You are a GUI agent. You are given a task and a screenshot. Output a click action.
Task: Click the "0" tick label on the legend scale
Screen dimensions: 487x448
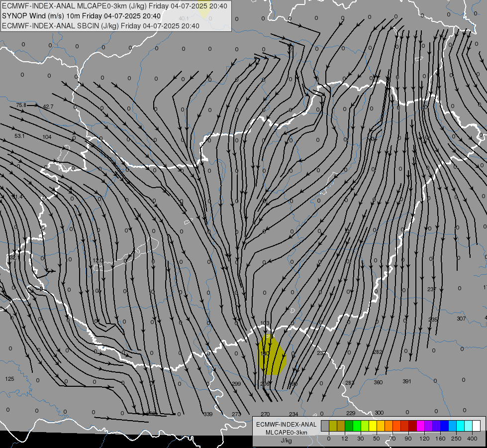tap(329, 439)
